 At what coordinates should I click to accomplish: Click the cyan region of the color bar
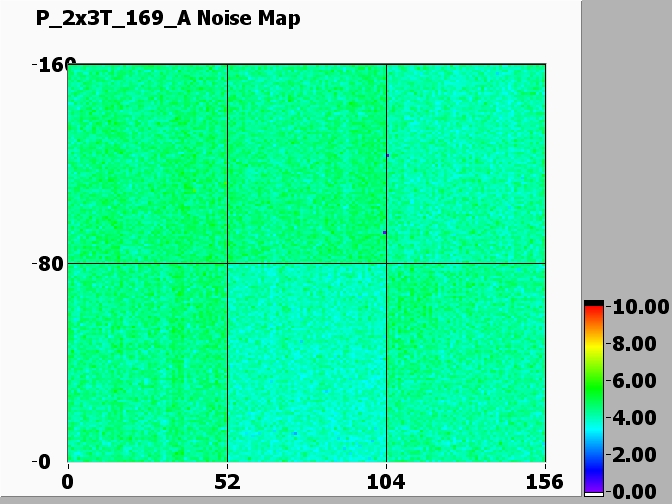594,425
